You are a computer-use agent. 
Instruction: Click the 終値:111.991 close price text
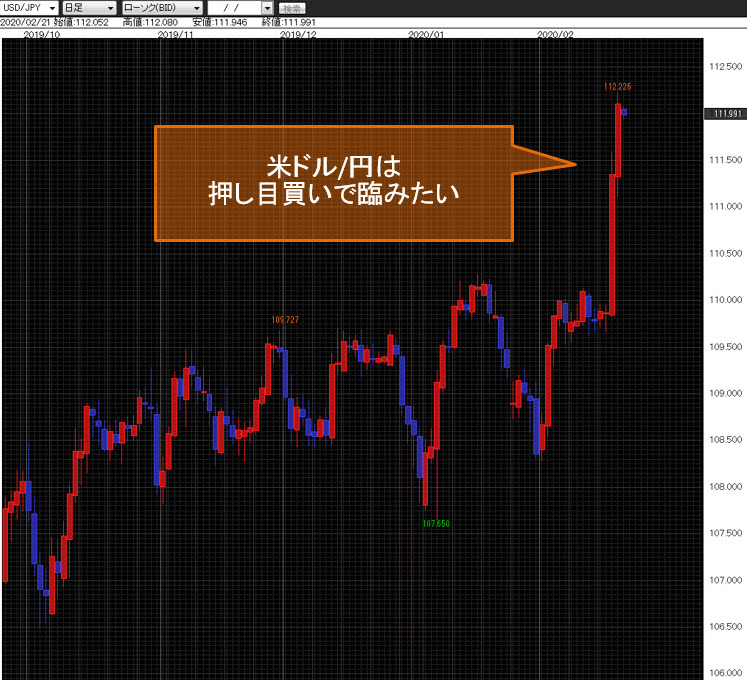tap(289, 22)
